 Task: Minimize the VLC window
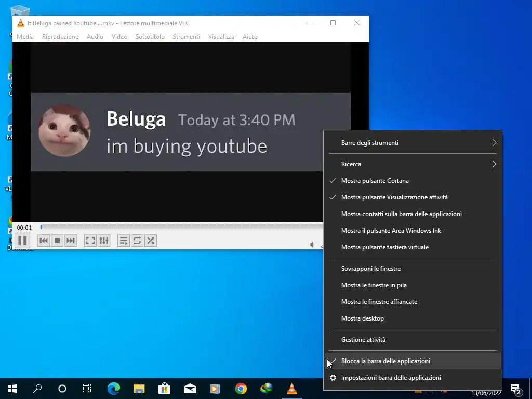tap(310, 23)
